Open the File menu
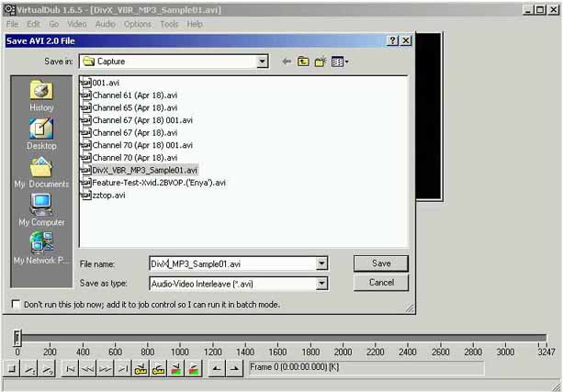 [12, 24]
